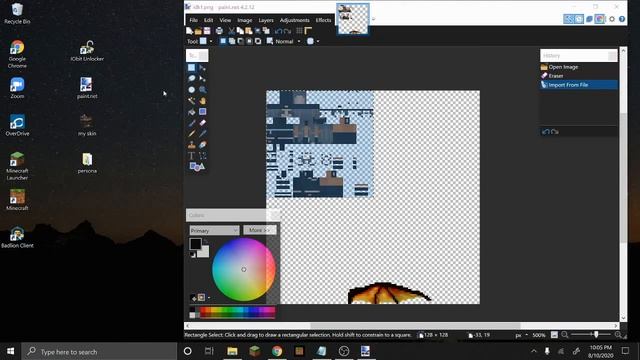Toggle the Layers window visibility
This screenshot has height=360, width=640.
[589, 19]
